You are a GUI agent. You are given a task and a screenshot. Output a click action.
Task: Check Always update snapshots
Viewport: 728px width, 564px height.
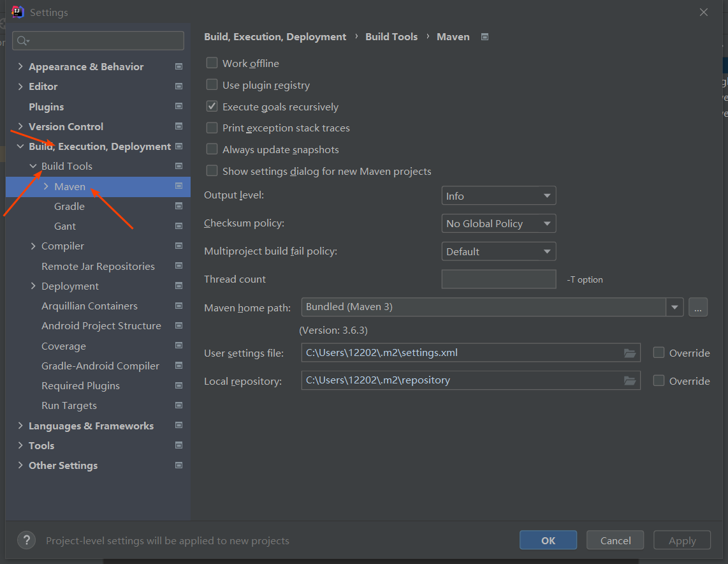click(x=212, y=149)
